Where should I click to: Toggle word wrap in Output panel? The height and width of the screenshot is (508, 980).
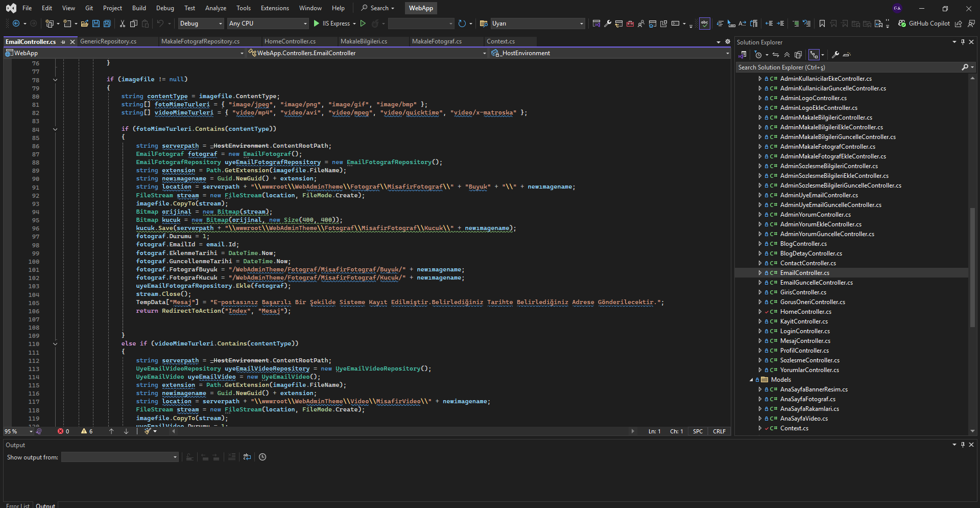pos(247,457)
